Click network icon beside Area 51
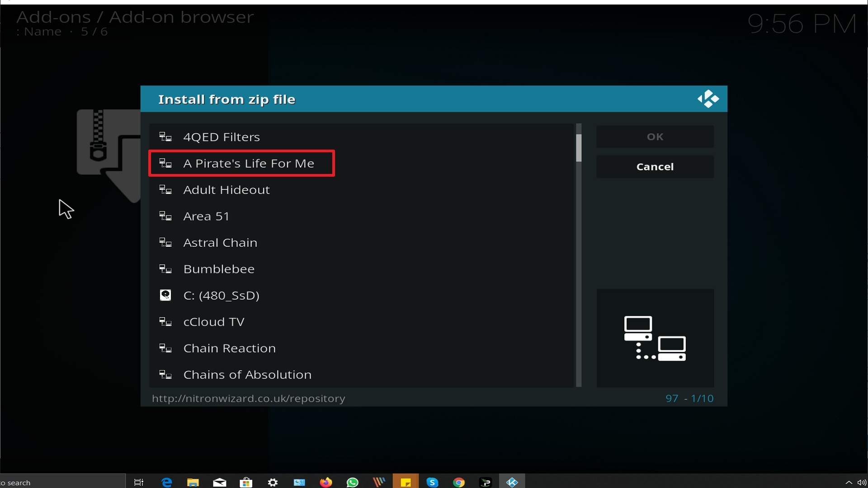Image resolution: width=868 pixels, height=488 pixels. point(165,216)
